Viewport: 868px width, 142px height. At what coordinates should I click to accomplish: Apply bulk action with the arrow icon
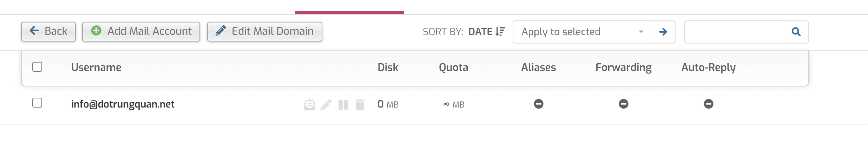(663, 32)
